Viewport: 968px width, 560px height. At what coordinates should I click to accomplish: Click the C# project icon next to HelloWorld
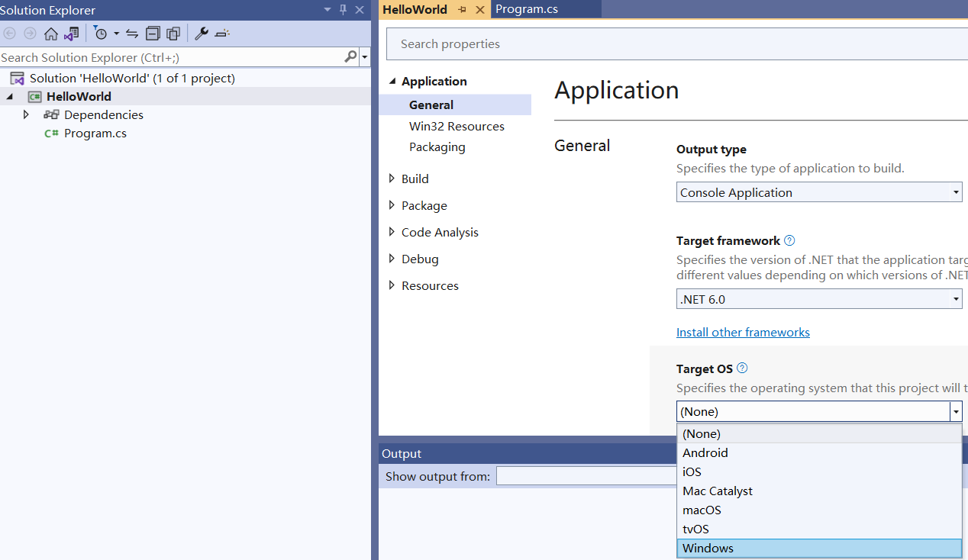pos(35,96)
